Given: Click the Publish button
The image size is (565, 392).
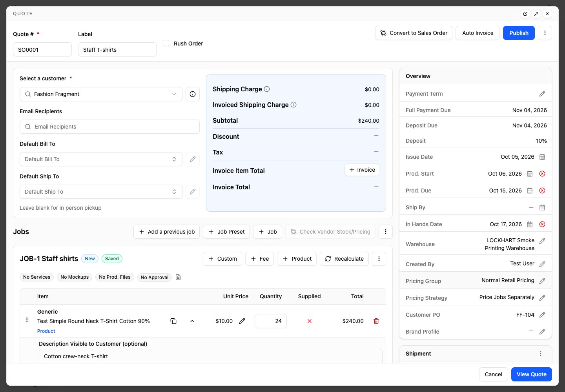Looking at the screenshot, I should pos(519,33).
